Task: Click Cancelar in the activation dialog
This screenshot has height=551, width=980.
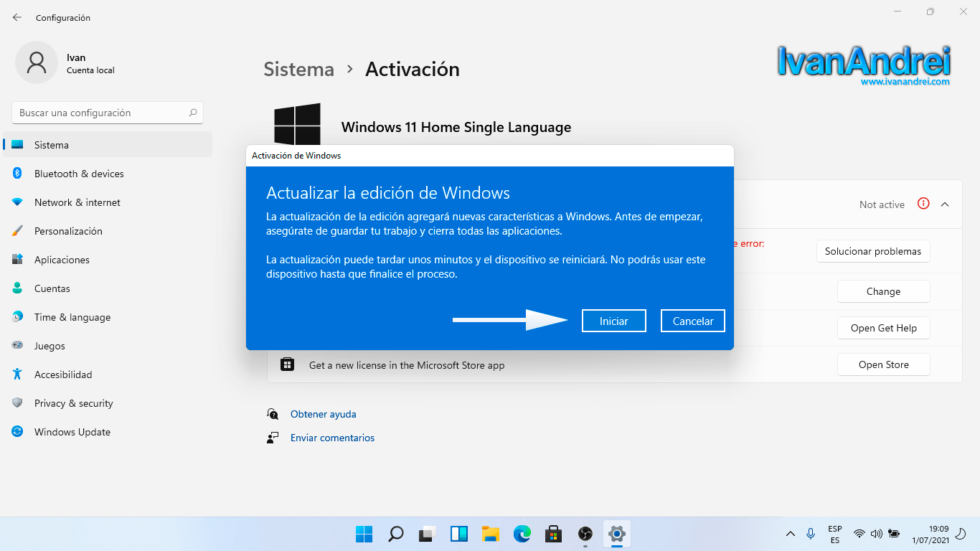Action: (x=693, y=321)
